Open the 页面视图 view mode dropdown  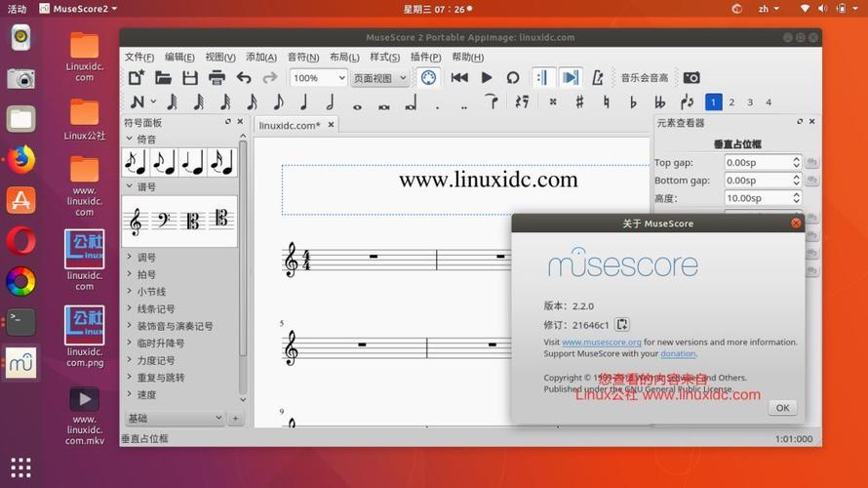[x=379, y=78]
